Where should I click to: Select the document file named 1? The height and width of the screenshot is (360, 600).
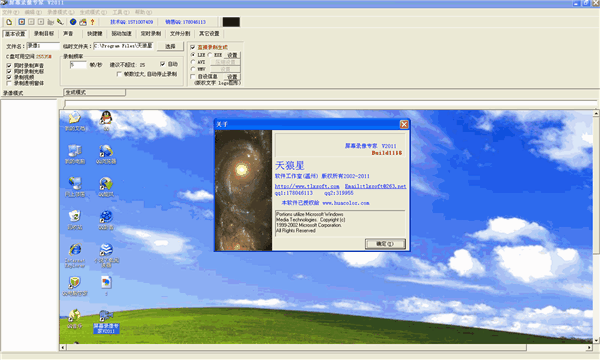106,286
